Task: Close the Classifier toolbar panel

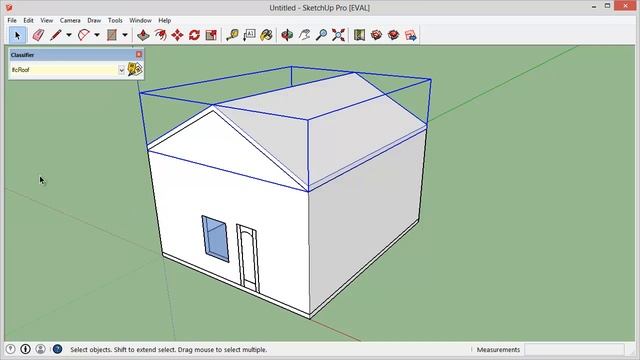Action: (x=139, y=54)
